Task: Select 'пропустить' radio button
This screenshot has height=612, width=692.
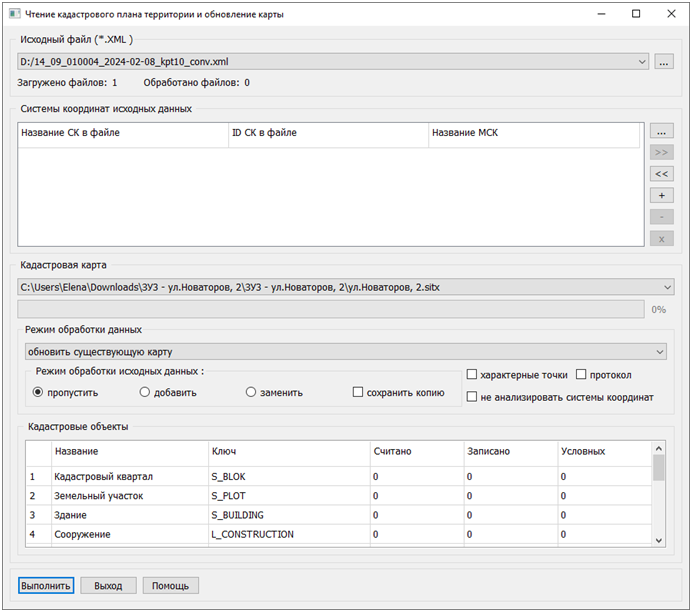Action: click(39, 392)
